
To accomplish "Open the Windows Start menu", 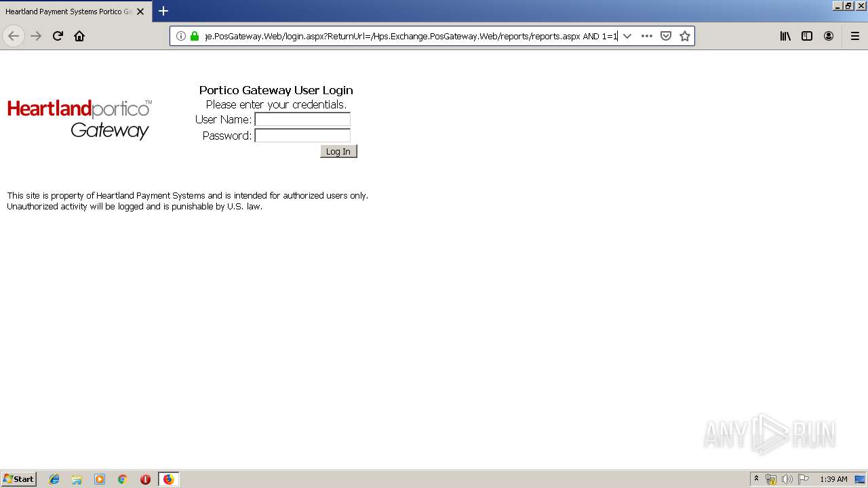I will point(18,479).
